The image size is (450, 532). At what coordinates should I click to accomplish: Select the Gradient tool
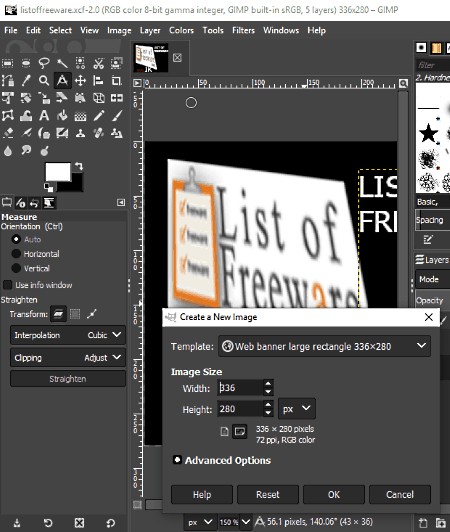click(x=80, y=116)
